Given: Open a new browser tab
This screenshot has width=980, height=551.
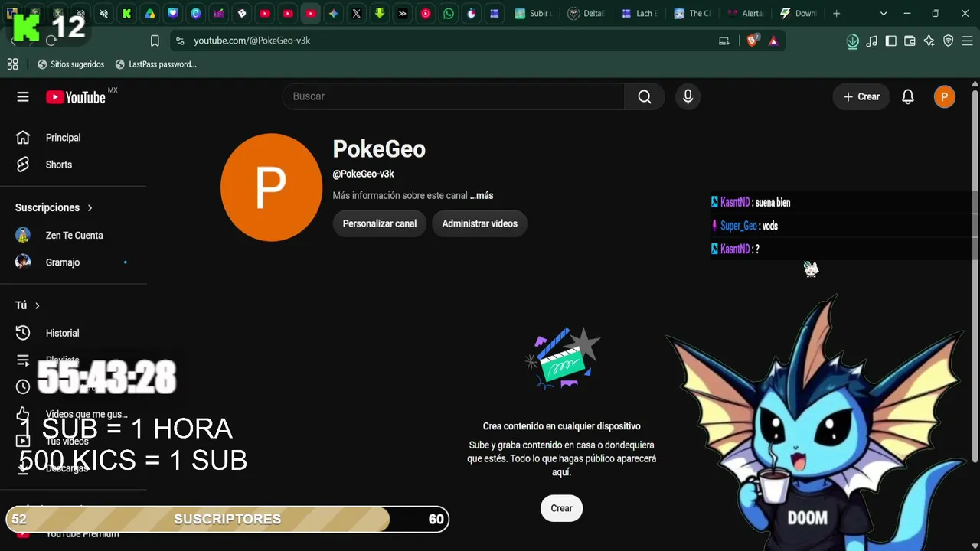Looking at the screenshot, I should click(x=836, y=13).
